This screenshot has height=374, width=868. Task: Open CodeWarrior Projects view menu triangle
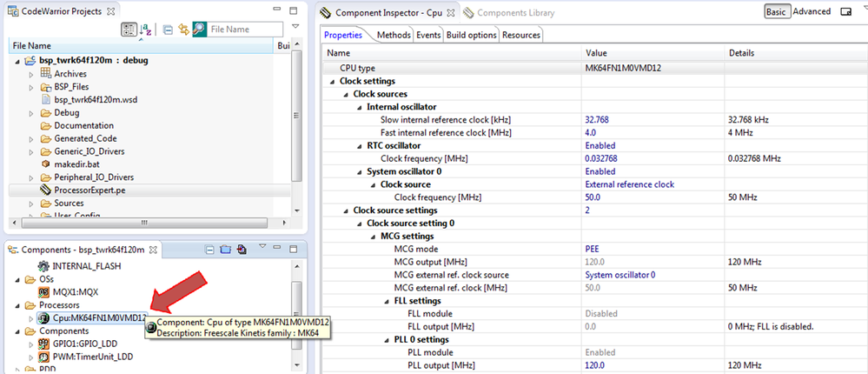pyautogui.click(x=295, y=26)
